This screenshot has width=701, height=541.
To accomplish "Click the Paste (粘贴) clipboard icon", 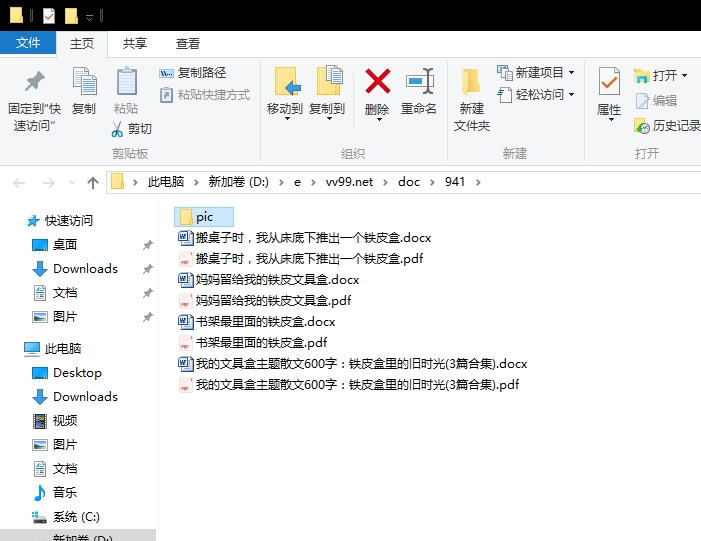I will click(127, 81).
